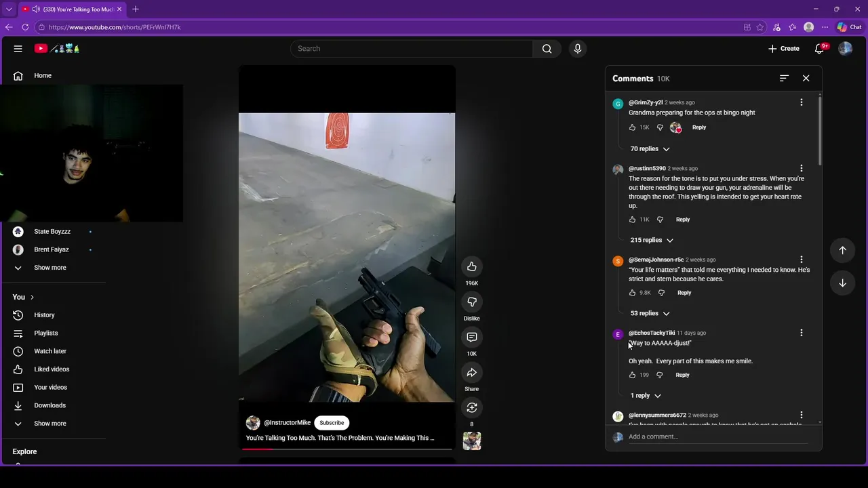Open more options on GrimZy comment
This screenshot has width=868, height=488.
click(802, 102)
